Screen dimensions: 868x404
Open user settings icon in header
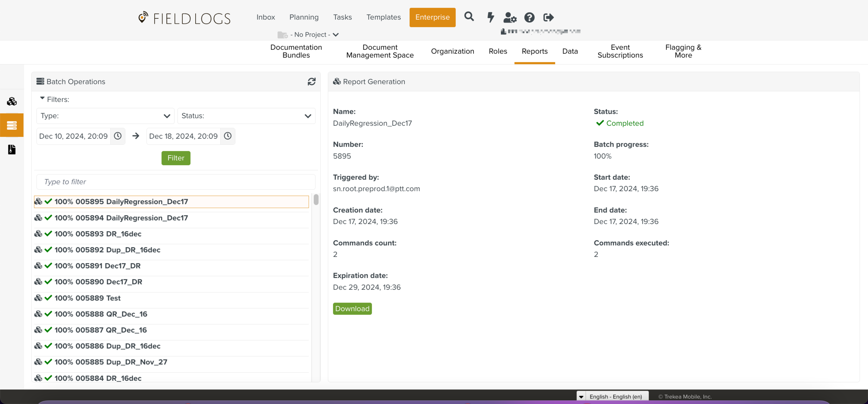(510, 17)
